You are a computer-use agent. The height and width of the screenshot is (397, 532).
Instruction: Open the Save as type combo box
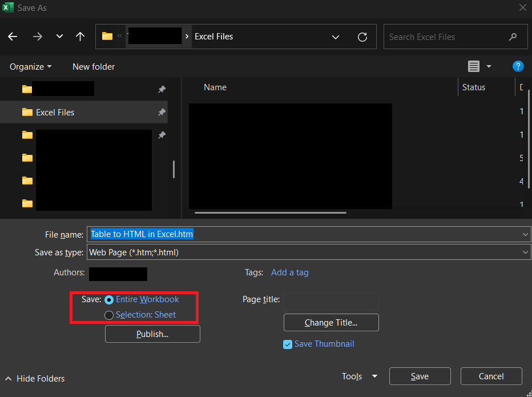tap(309, 252)
